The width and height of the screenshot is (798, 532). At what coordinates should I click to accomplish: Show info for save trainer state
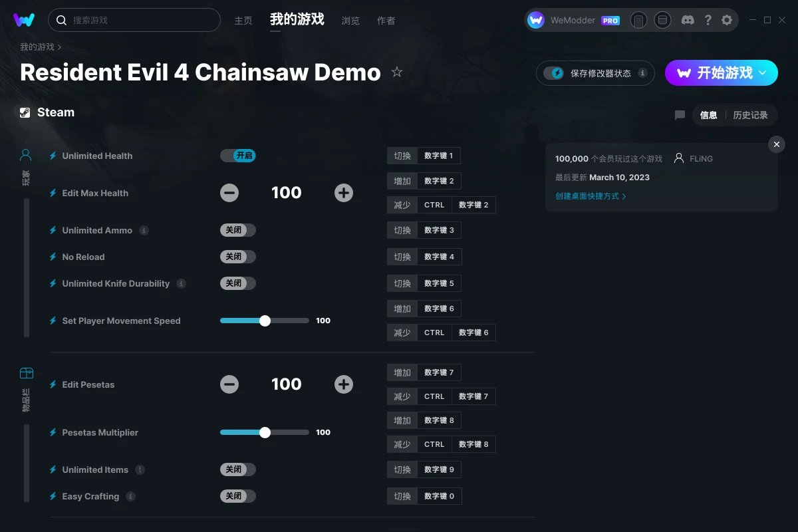pos(642,73)
